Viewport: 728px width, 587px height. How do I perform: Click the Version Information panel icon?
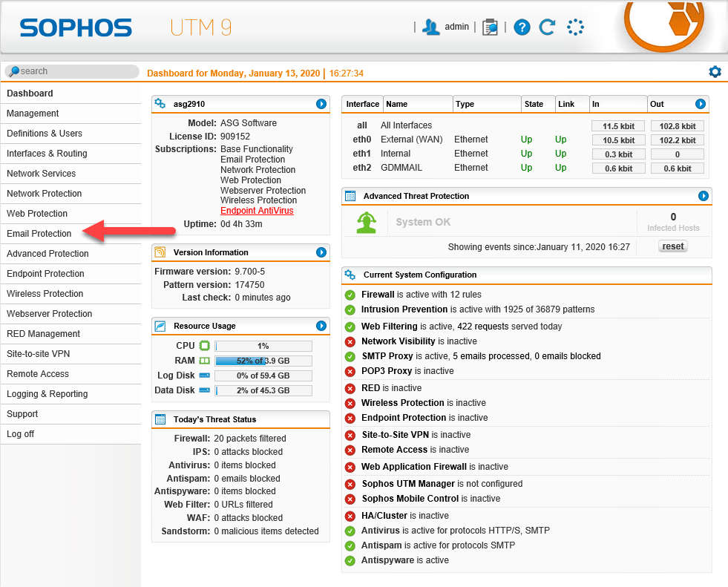pyautogui.click(x=160, y=252)
